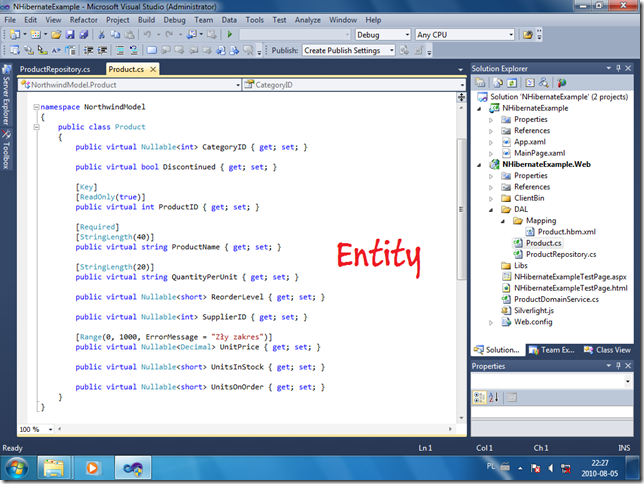Click Categorized icon in Properties panel

(479, 397)
